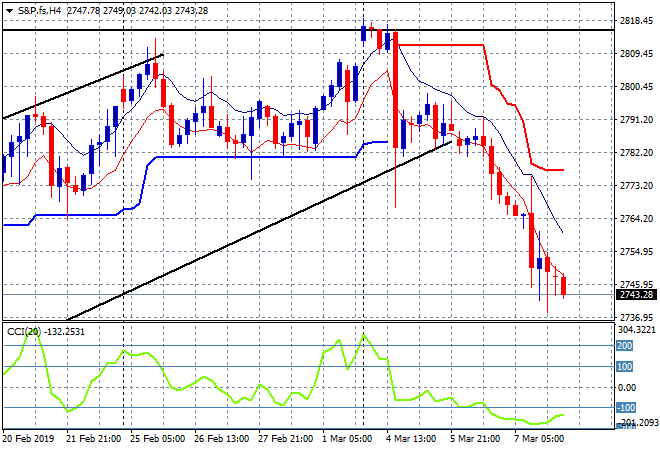Click the 2791.20 price scale value
Screen dimensions: 660x450
636,120
